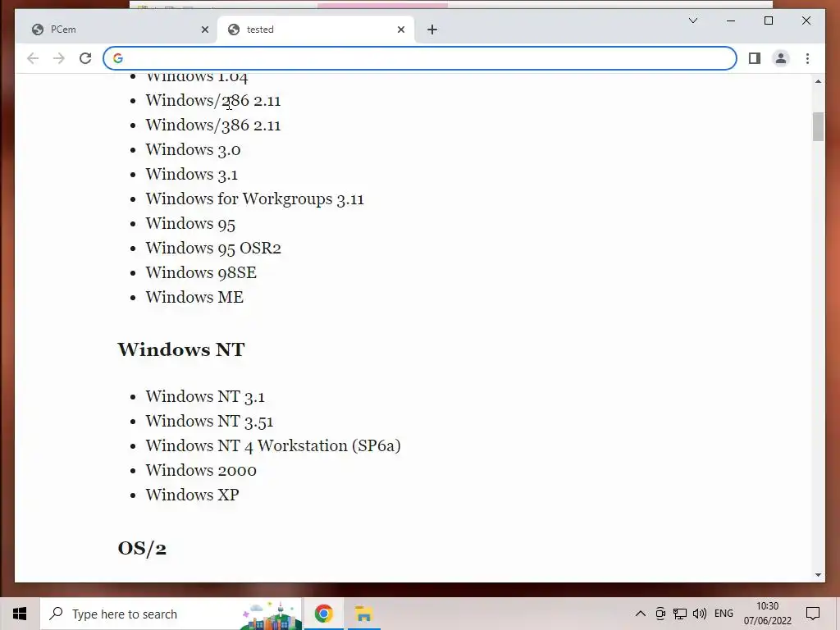Screen dimensions: 840x630
Task: Click the 'Windows 95' list item
Action: (x=190, y=224)
